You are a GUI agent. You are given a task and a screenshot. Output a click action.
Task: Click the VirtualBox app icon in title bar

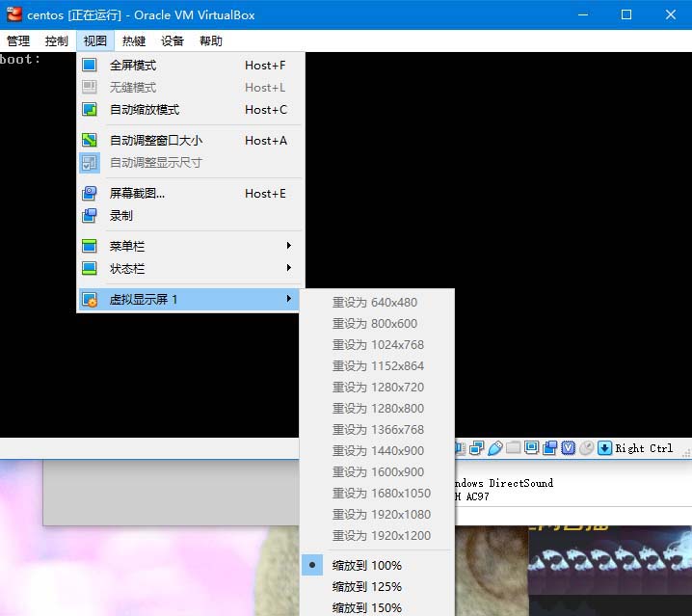(13, 14)
